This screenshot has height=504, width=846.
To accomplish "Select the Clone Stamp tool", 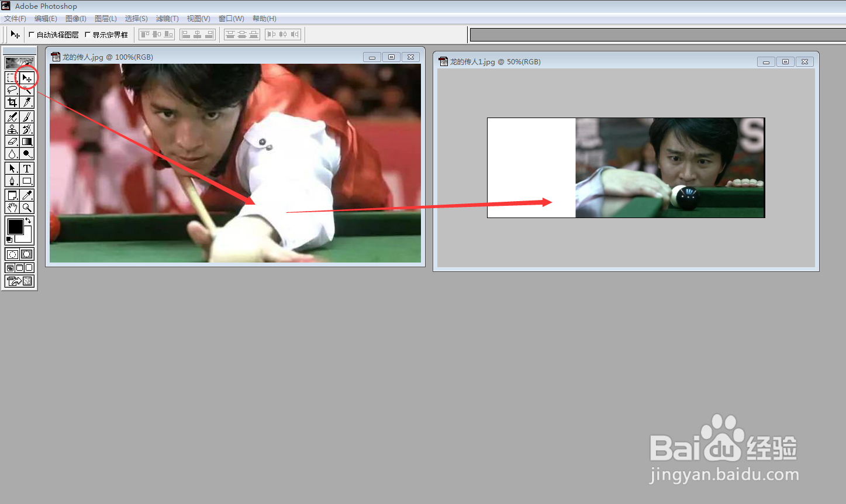I will (12, 130).
